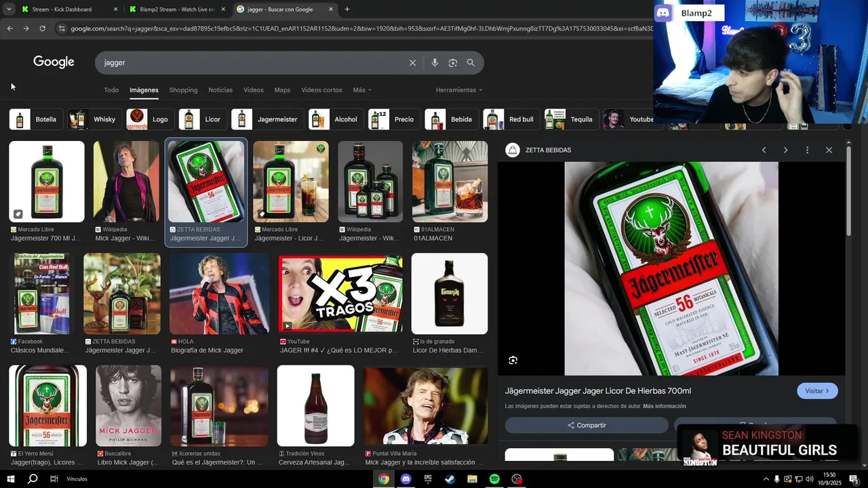Filter images by Alcohol chip
Screen dimensions: 868x488
(x=336, y=119)
